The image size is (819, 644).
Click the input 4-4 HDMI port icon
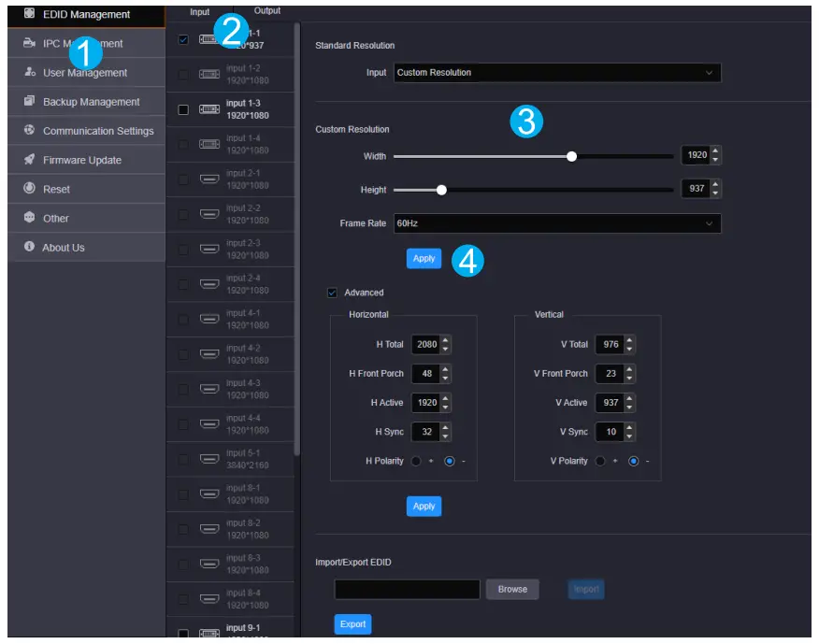pos(209,424)
